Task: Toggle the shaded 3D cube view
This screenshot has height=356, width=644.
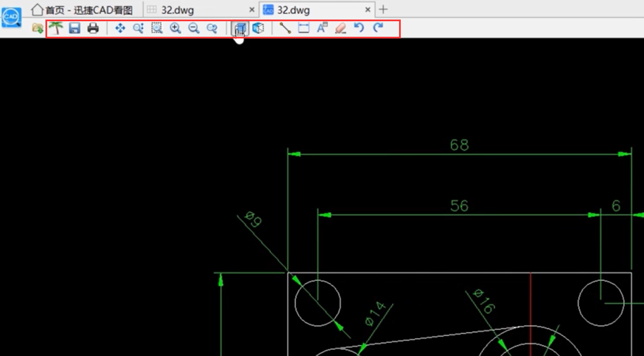Action: 240,28
